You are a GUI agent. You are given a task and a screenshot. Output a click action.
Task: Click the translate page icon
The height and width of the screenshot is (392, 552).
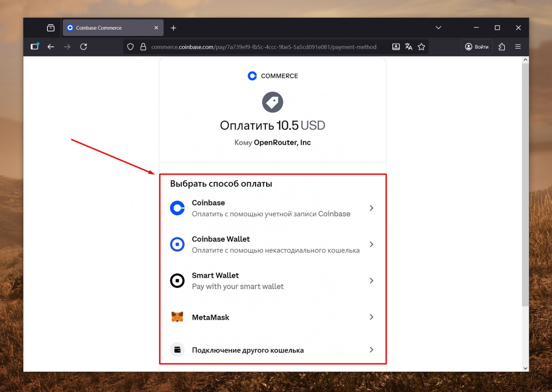tap(409, 46)
